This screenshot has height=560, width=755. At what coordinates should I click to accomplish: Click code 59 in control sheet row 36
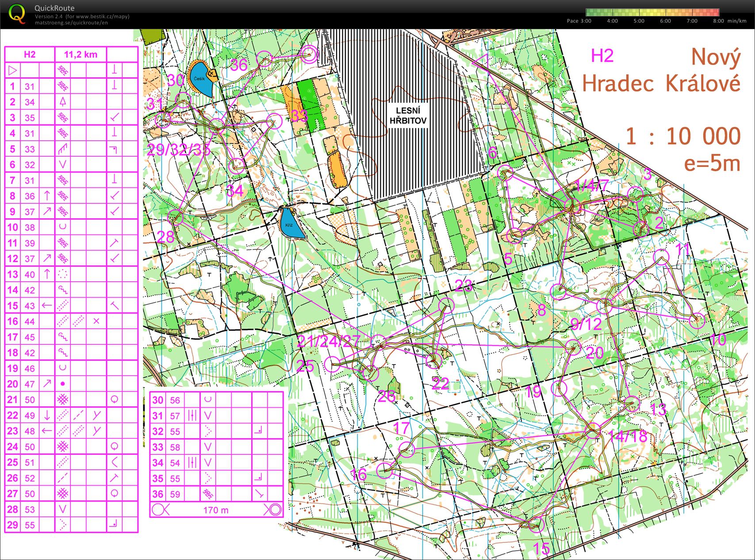pos(175,494)
